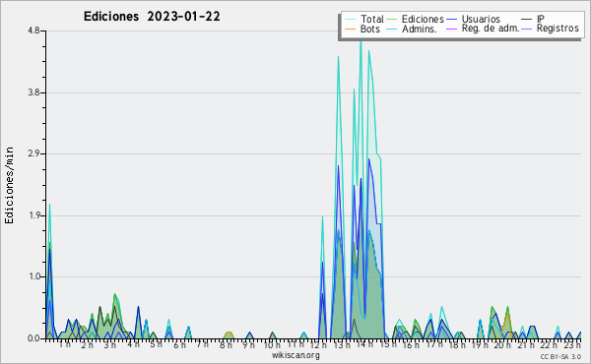The image size is (591, 364).
Task: Click the 'Total' legend label
Action: click(x=372, y=19)
